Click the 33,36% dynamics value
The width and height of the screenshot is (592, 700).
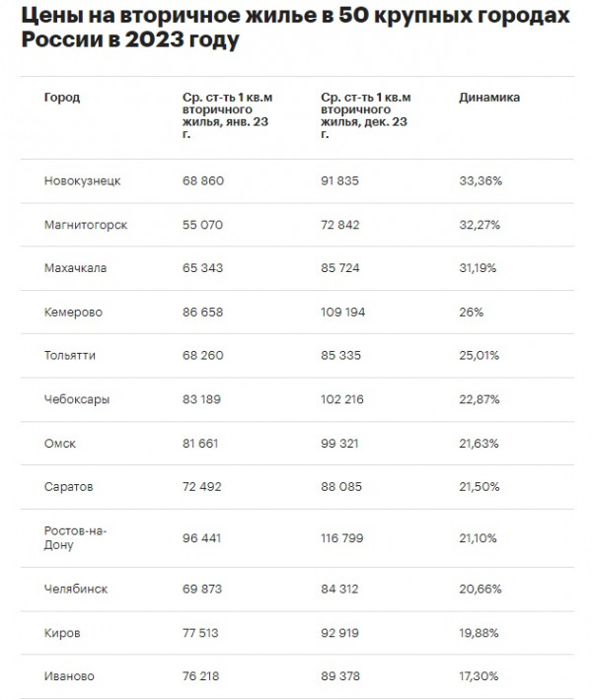(481, 181)
